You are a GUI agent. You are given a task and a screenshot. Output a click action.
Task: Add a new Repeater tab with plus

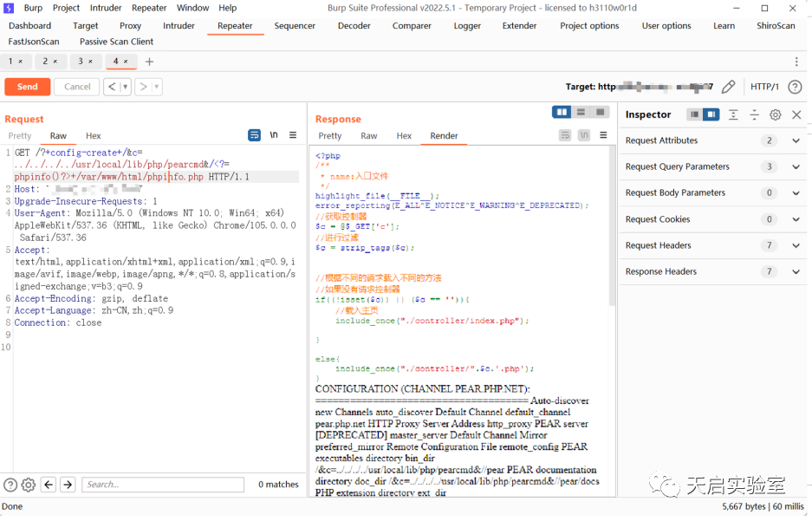[x=149, y=62]
